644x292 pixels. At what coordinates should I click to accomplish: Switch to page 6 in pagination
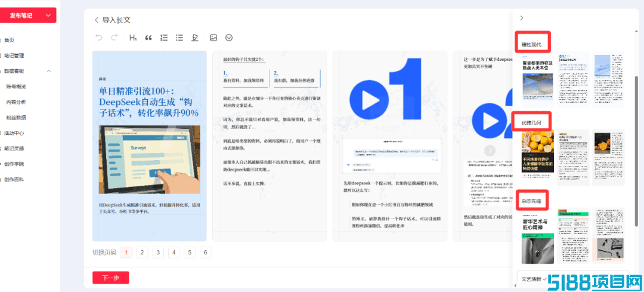[205, 252]
